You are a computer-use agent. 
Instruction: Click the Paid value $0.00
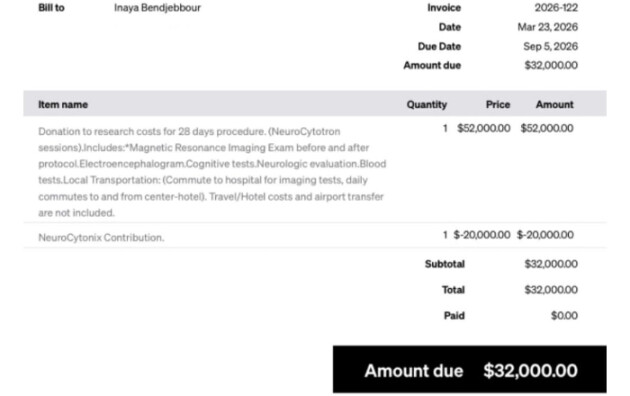point(564,316)
